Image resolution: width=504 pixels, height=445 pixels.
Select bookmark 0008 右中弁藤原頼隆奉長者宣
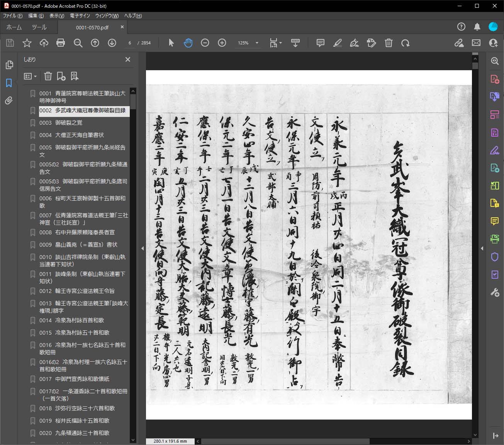coord(77,232)
